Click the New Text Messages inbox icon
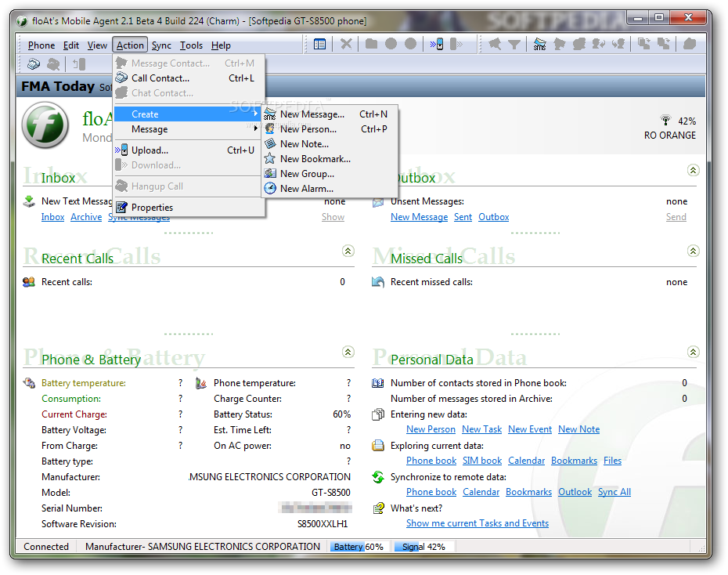This screenshot has width=728, height=575. (29, 201)
